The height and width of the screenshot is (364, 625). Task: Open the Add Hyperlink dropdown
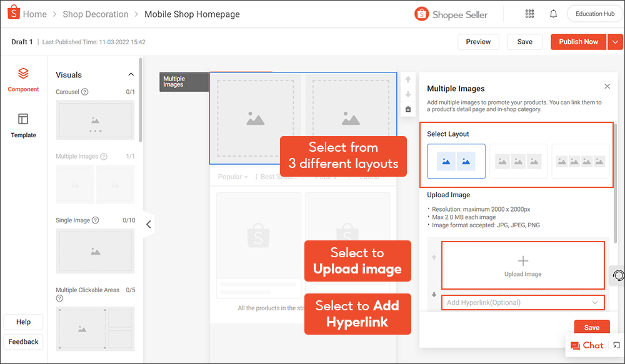tap(522, 302)
